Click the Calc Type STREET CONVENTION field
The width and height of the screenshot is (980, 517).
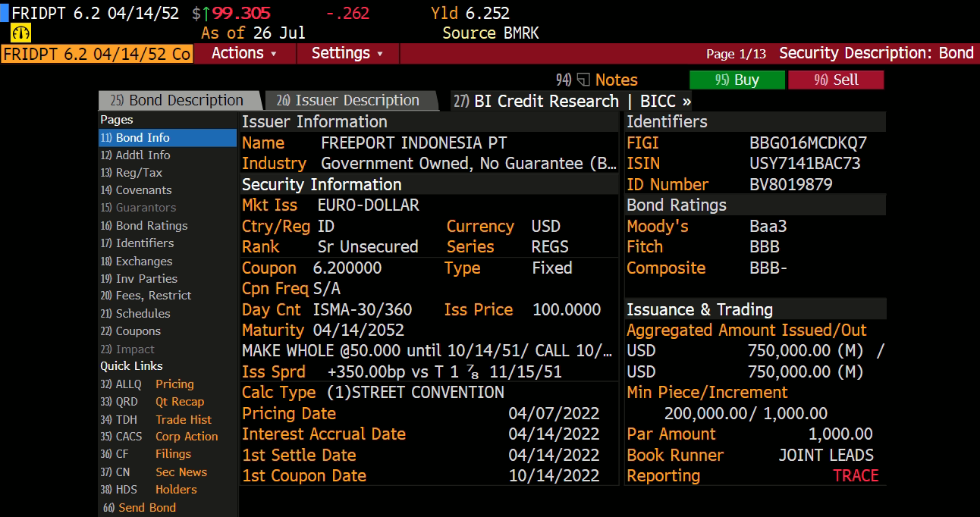point(416,393)
